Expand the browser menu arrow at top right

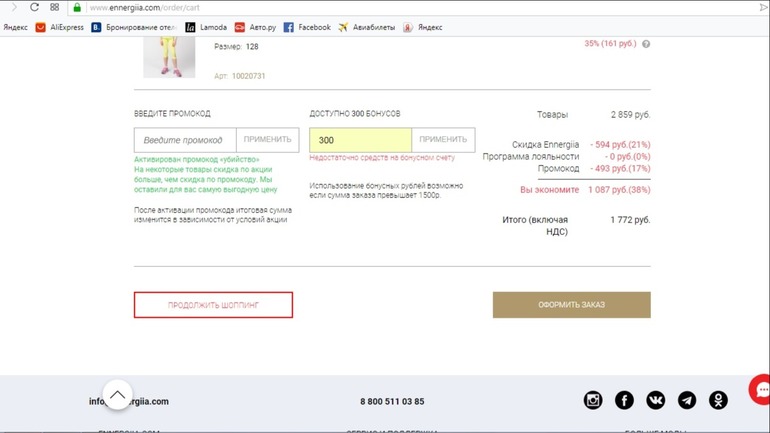764,7
